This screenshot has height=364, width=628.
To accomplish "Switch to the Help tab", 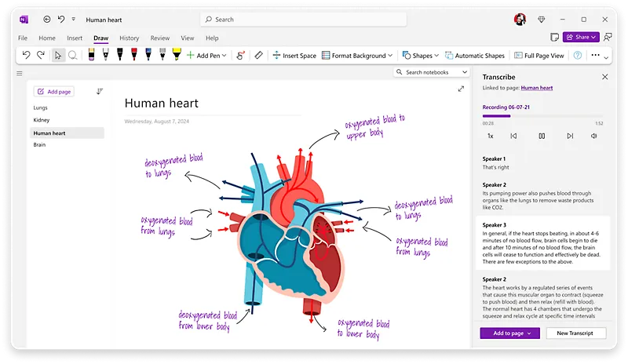I will [x=212, y=38].
